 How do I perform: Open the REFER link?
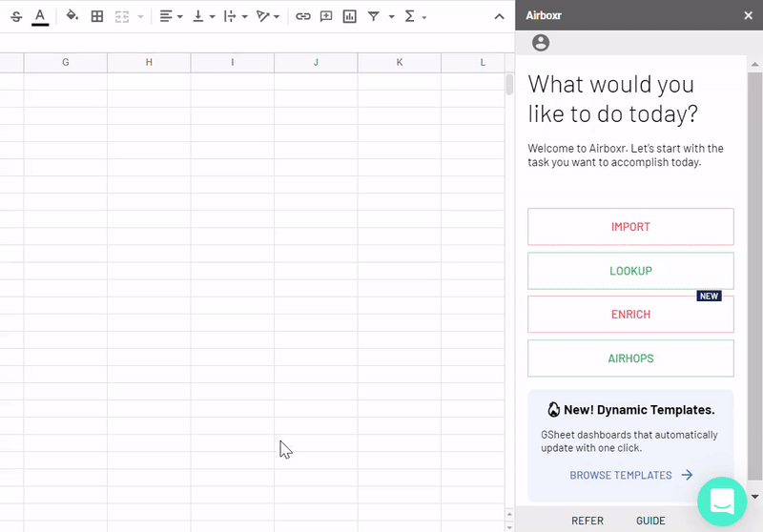tap(588, 521)
